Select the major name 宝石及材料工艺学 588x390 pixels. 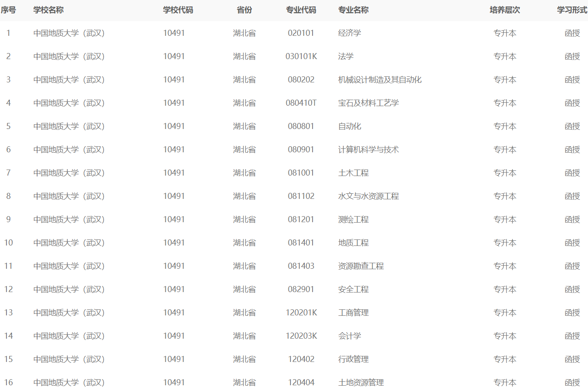point(368,103)
